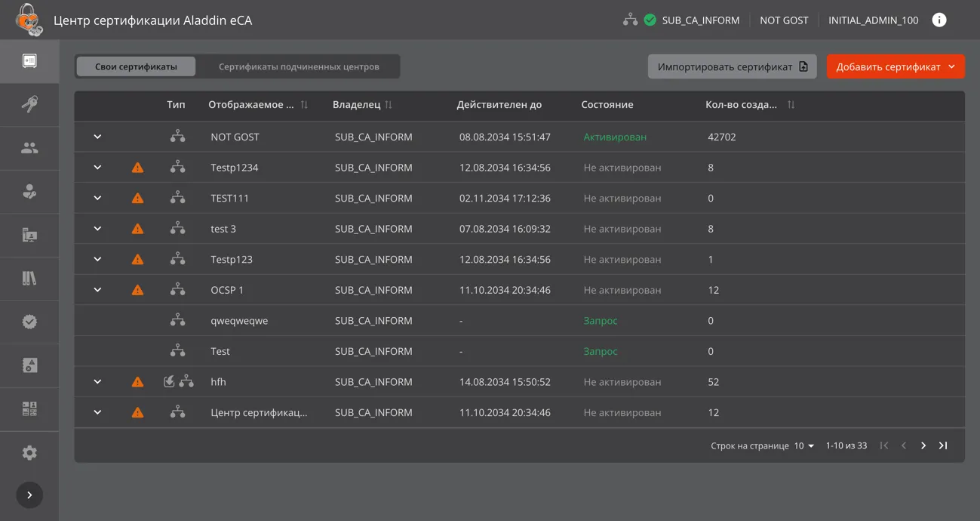Image resolution: width=980 pixels, height=521 pixels.
Task: Click the warning icon on Testp1234 row
Action: coord(137,168)
